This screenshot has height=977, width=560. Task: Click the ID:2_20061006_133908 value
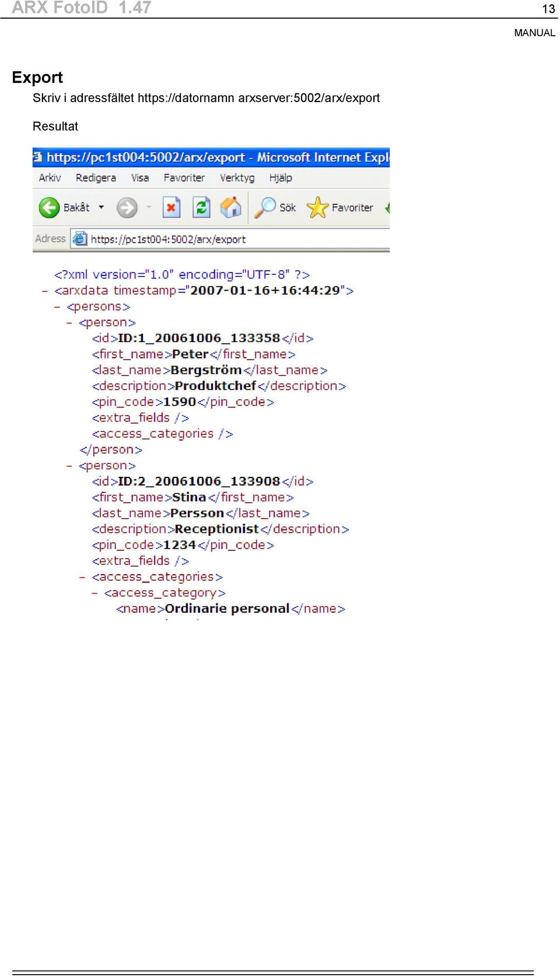coord(199,481)
